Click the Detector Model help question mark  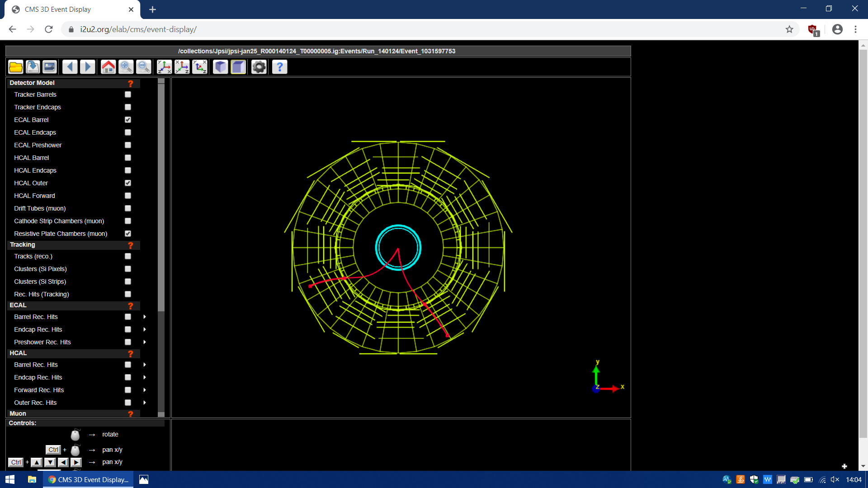click(x=131, y=83)
